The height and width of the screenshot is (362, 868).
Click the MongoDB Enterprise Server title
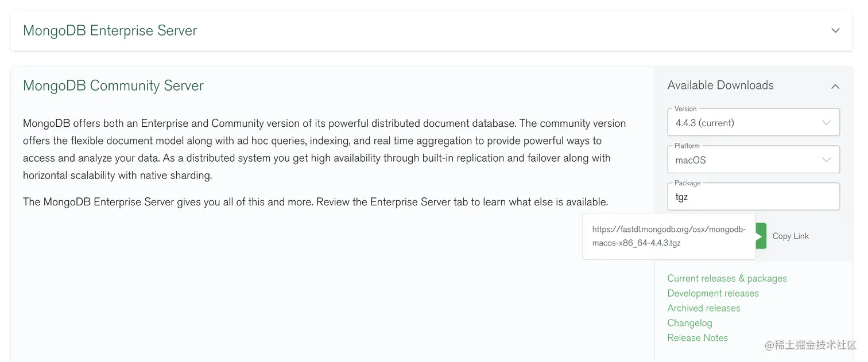(110, 30)
